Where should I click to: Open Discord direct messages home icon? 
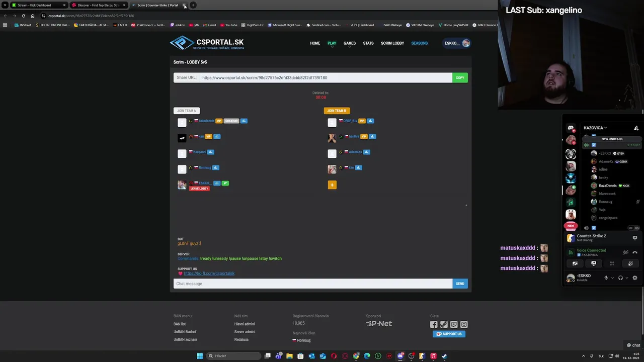(x=571, y=128)
